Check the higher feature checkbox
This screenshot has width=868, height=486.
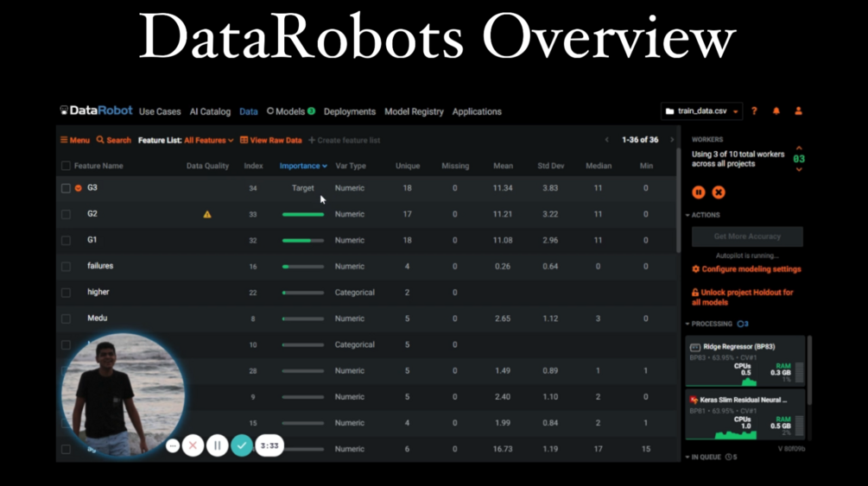(66, 293)
